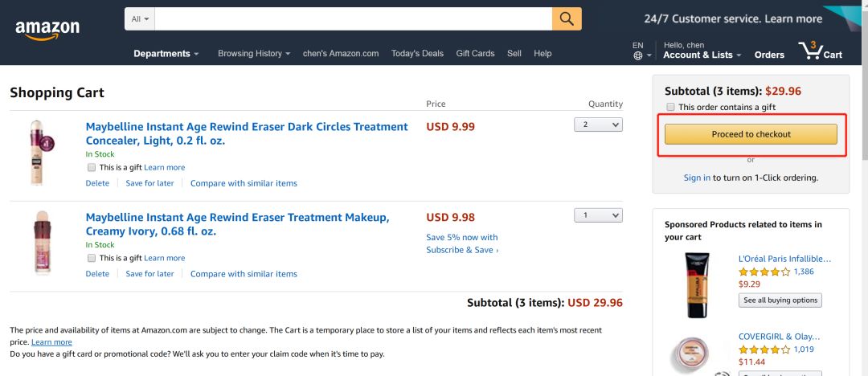The image size is (868, 376).
Task: Focus the Amazon search text field
Action: [354, 18]
